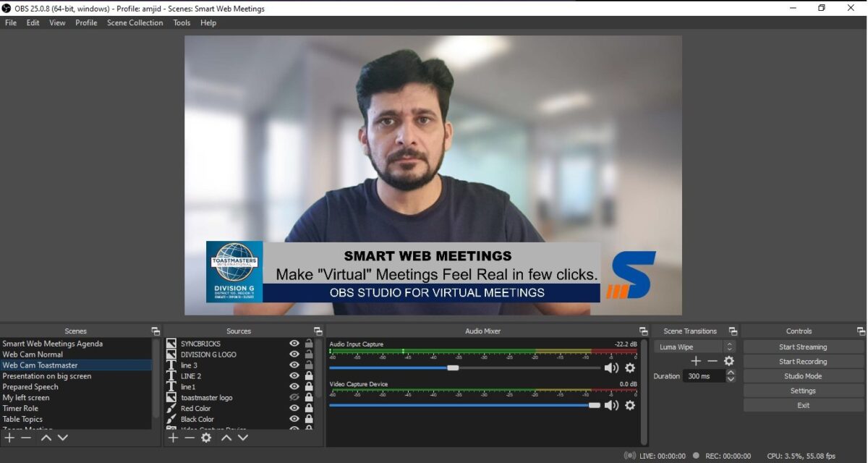Unlock the Red Color source

309,408
